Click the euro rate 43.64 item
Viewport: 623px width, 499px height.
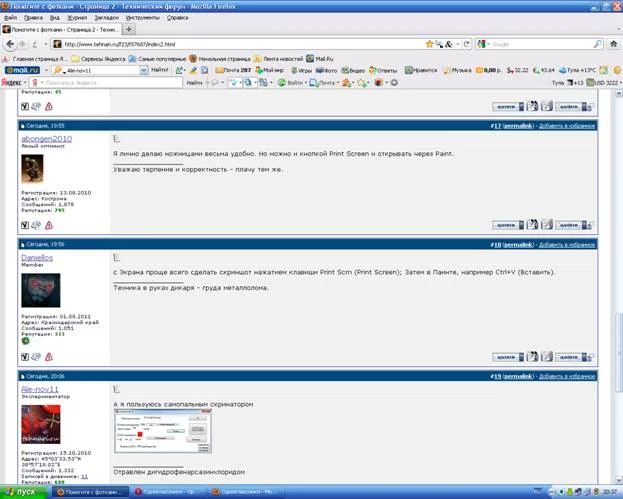(x=544, y=70)
